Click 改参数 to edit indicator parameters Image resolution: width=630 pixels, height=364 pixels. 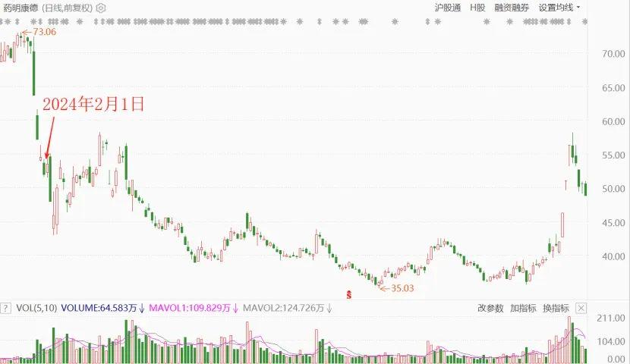click(490, 308)
